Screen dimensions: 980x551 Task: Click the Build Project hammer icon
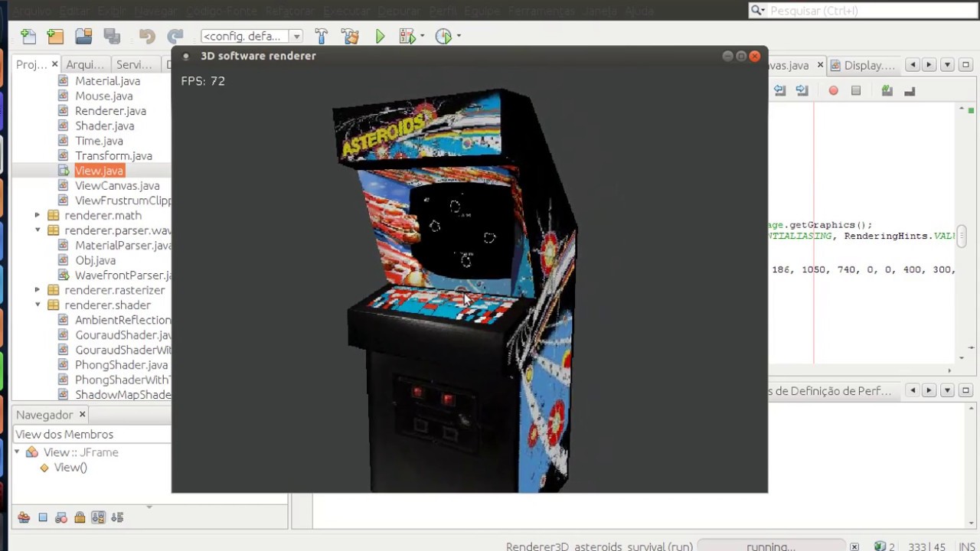(322, 36)
